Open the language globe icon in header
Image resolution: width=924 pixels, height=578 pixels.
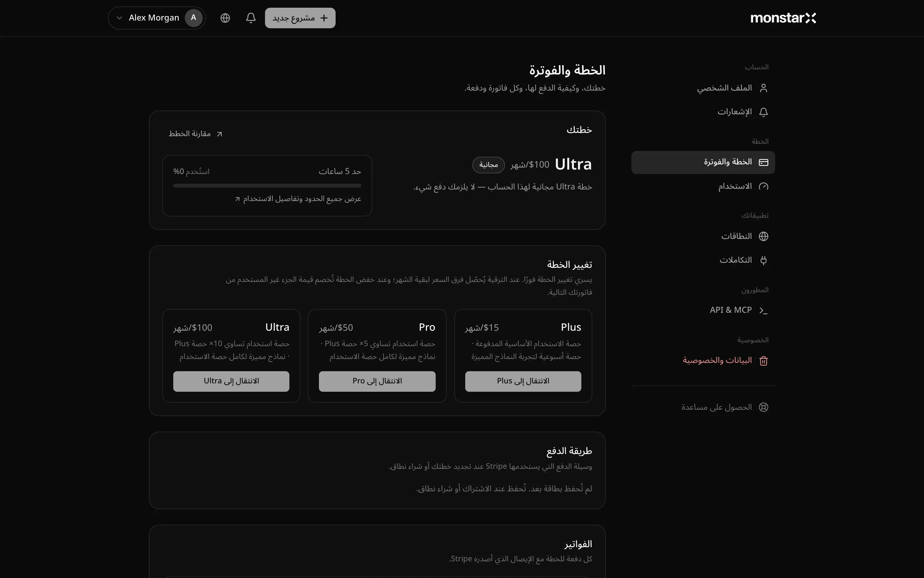(x=225, y=18)
